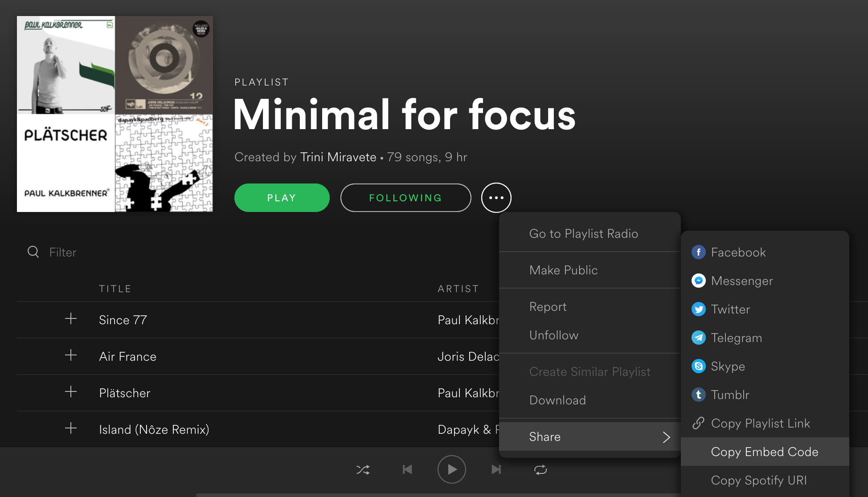
Task: Copy Playlist Link
Action: pos(760,424)
